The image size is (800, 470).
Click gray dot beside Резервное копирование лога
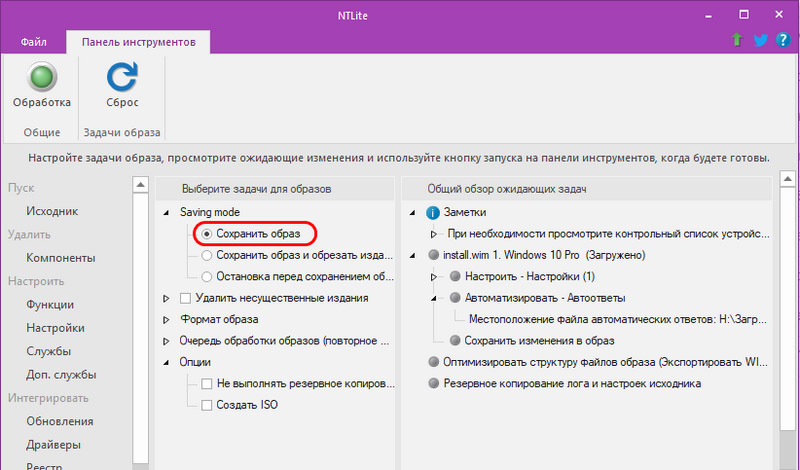434,383
